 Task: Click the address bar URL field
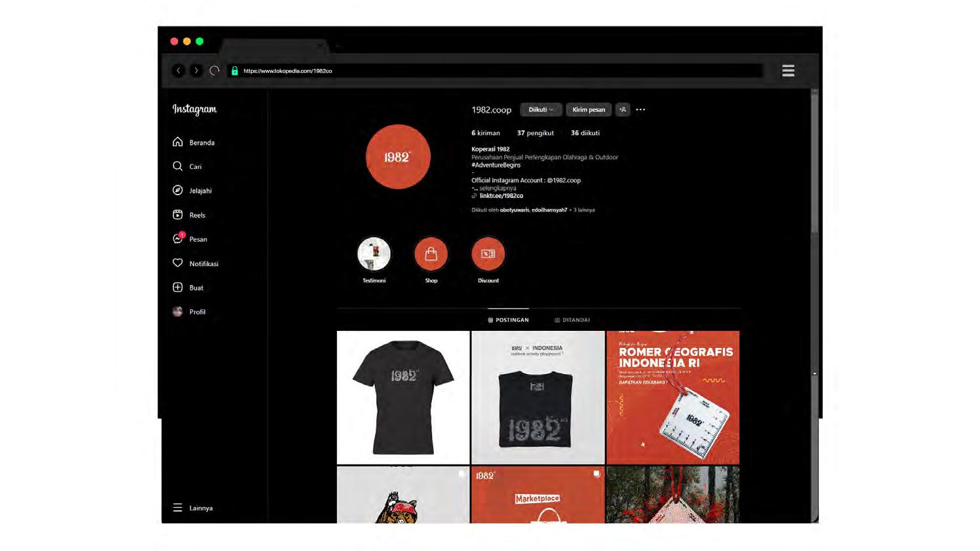pyautogui.click(x=496, y=71)
